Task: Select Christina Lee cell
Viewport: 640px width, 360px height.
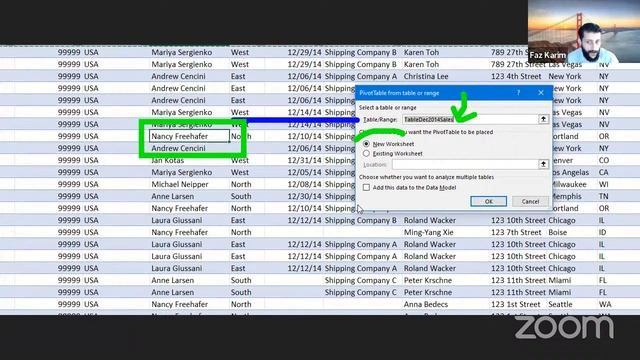Action: [426, 76]
